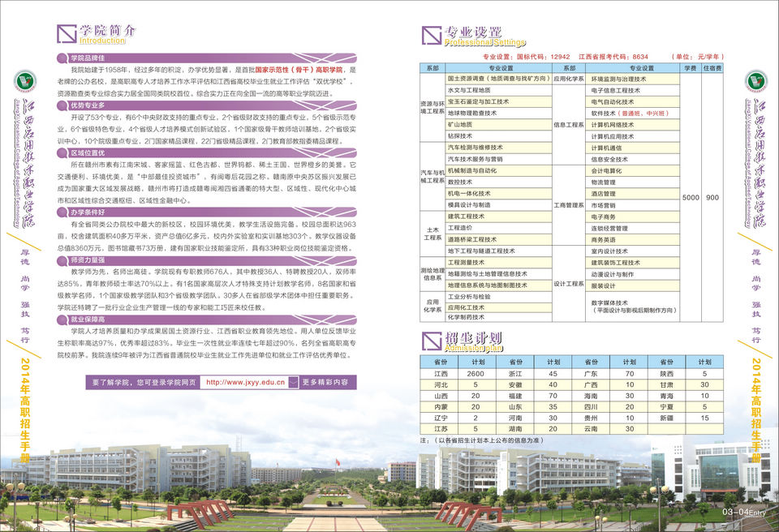Click the 设计工程系 department cell
The height and width of the screenshot is (532, 779).
[x=569, y=284]
